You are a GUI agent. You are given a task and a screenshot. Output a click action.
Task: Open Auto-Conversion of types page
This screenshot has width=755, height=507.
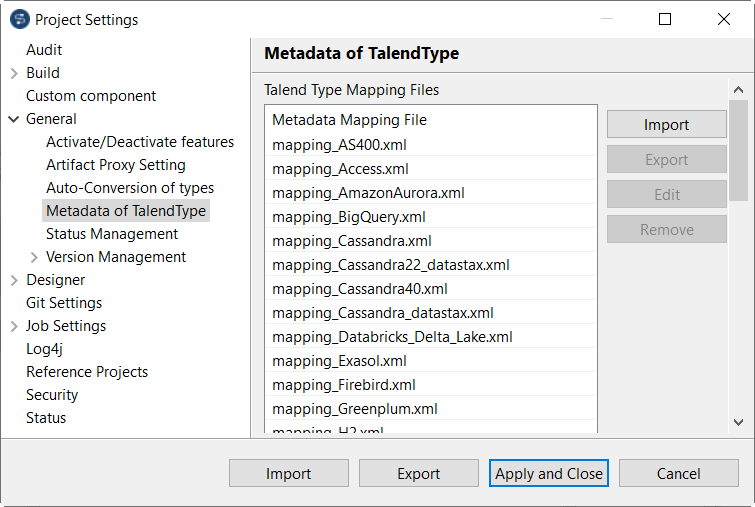click(130, 188)
